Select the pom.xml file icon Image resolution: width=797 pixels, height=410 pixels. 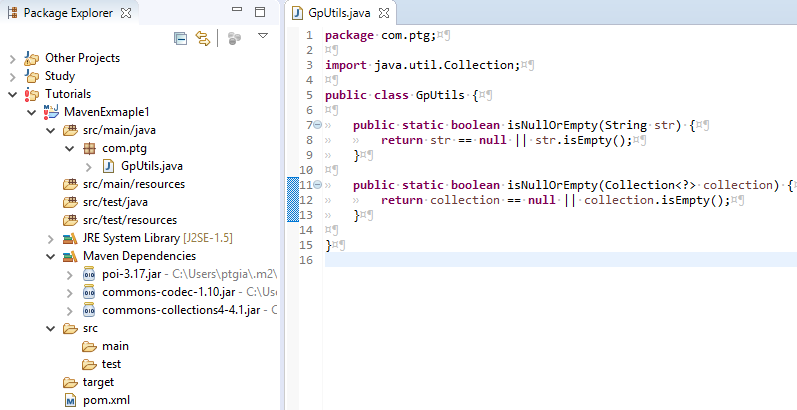pyautogui.click(x=70, y=400)
